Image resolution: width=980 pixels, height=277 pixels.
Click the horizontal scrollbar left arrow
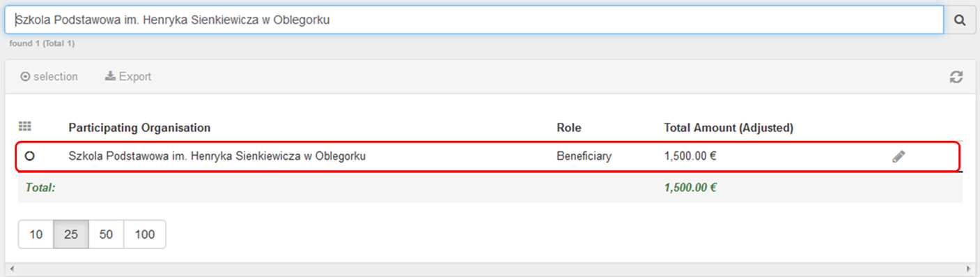pos(10,269)
